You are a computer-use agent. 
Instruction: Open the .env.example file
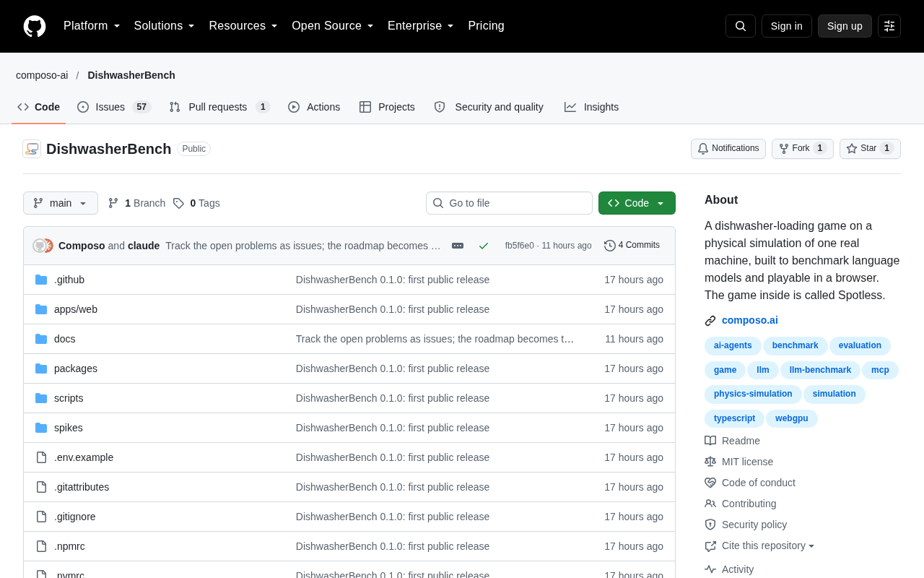tap(84, 457)
